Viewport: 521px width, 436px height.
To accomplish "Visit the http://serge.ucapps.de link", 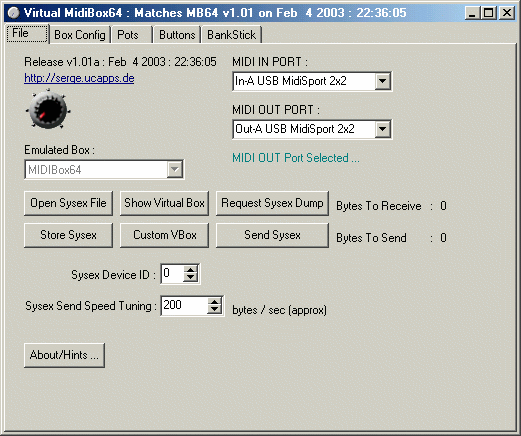I will [79, 78].
